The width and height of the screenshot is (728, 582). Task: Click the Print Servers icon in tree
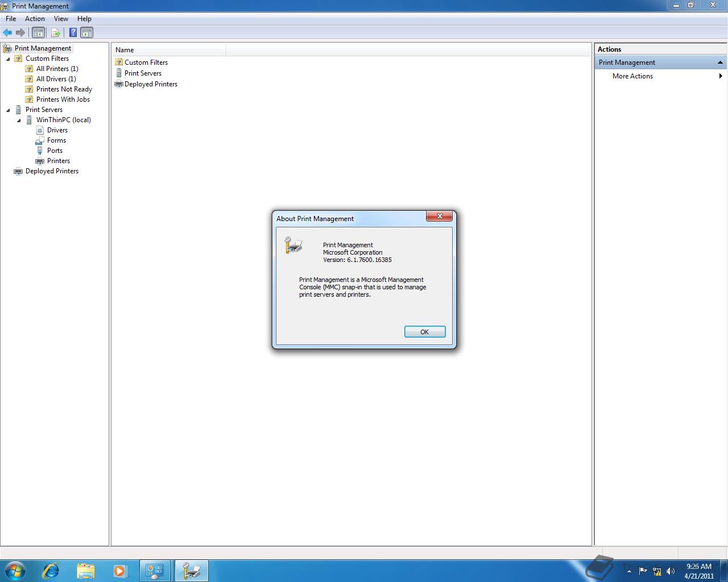tap(18, 110)
